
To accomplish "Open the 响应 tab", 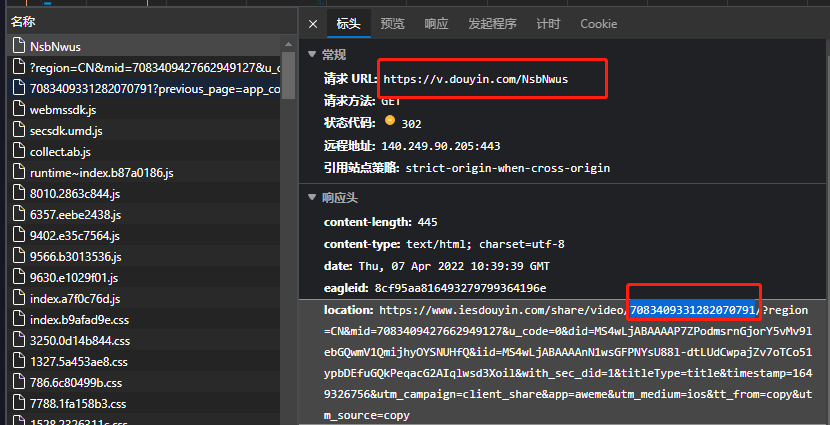I will (436, 24).
